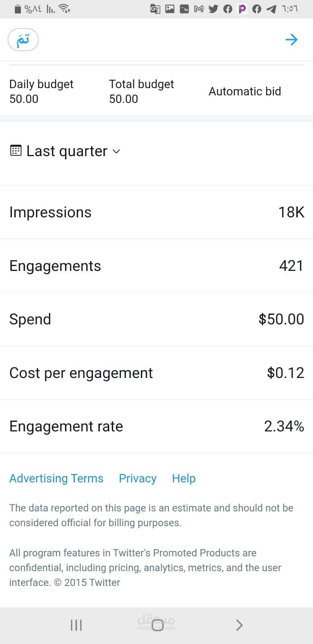Tap the image gallery notification icon
The height and width of the screenshot is (644, 313).
coord(170,8)
